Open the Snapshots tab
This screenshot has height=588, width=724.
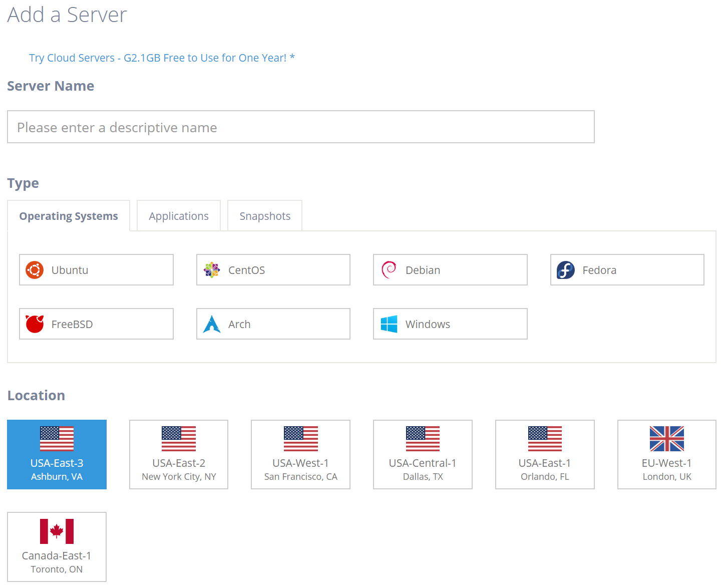pos(265,216)
